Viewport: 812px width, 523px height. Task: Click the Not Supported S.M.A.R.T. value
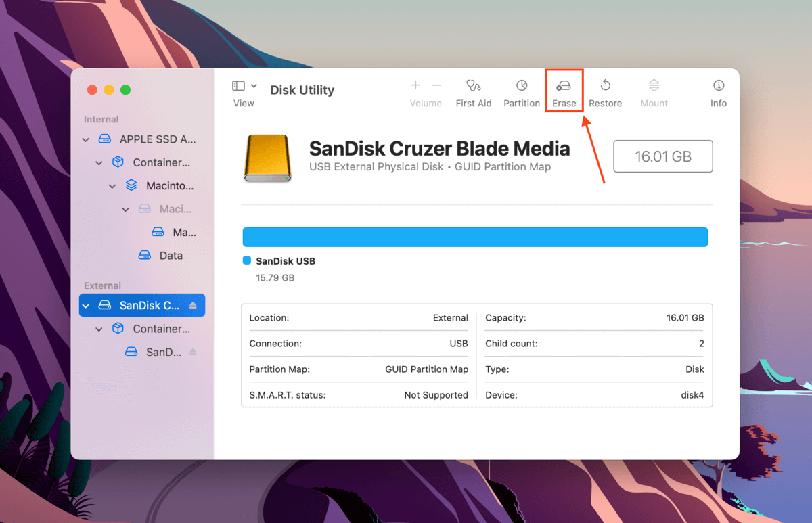(x=436, y=395)
